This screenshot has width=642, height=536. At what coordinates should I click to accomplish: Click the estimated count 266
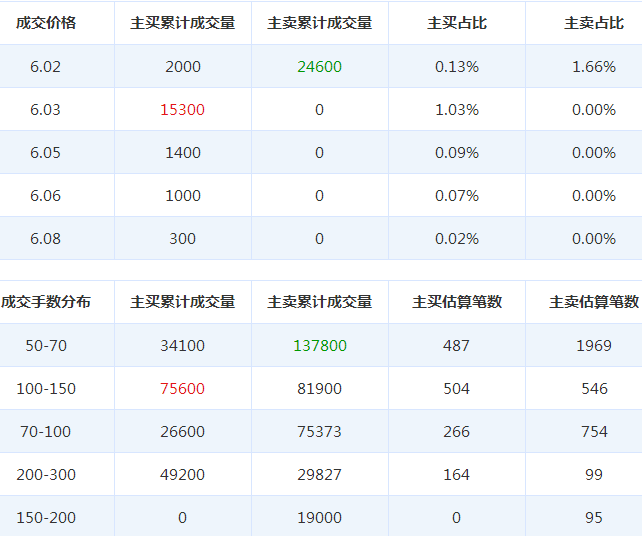[456, 432]
